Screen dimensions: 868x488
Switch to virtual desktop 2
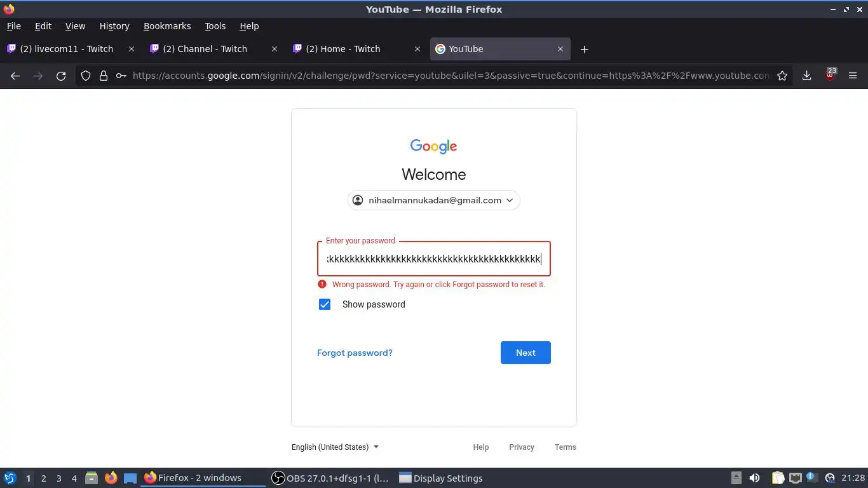[44, 478]
